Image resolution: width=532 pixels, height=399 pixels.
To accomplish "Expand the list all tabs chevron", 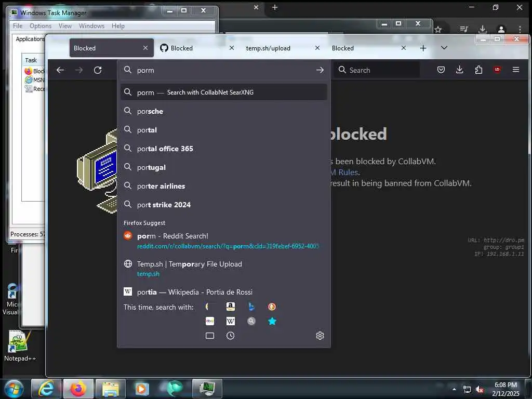I will click(x=444, y=48).
